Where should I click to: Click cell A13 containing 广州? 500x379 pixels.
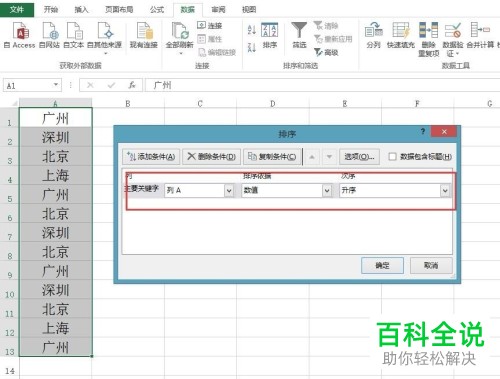56,347
